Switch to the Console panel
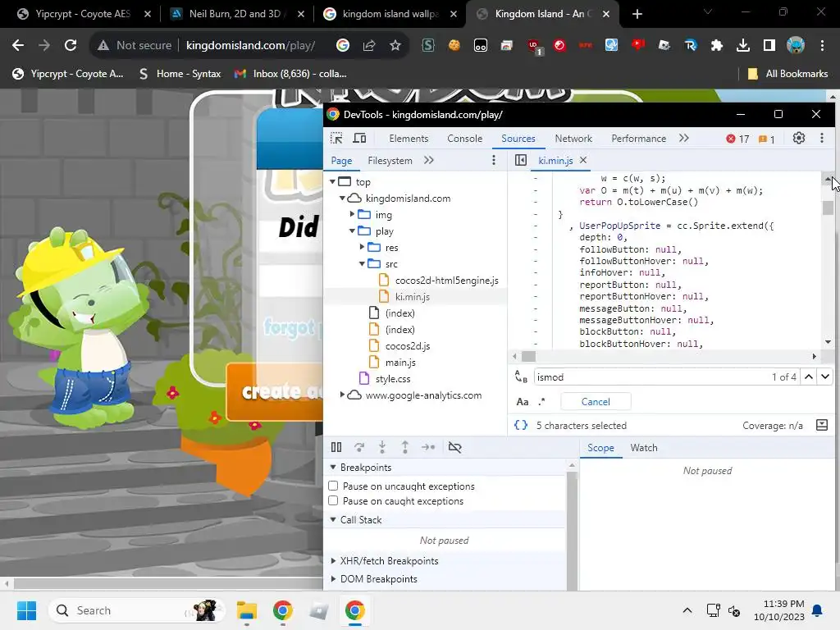The height and width of the screenshot is (630, 840). tap(465, 138)
